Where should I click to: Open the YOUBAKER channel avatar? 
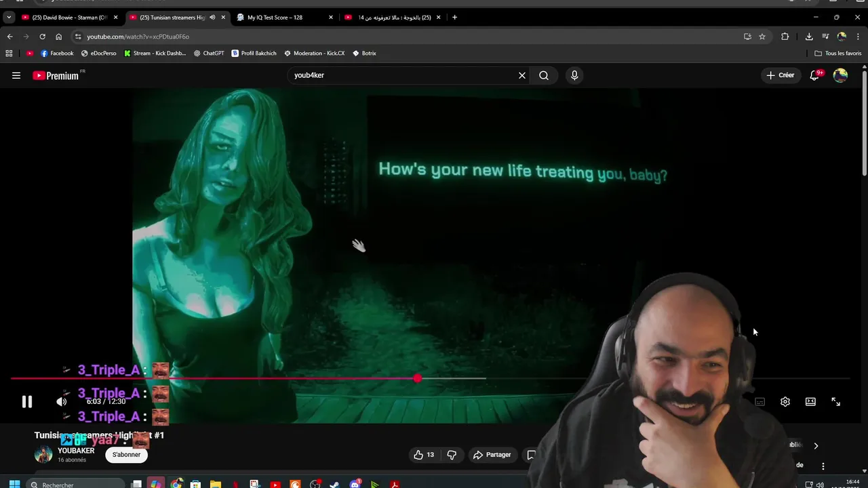pos(43,454)
